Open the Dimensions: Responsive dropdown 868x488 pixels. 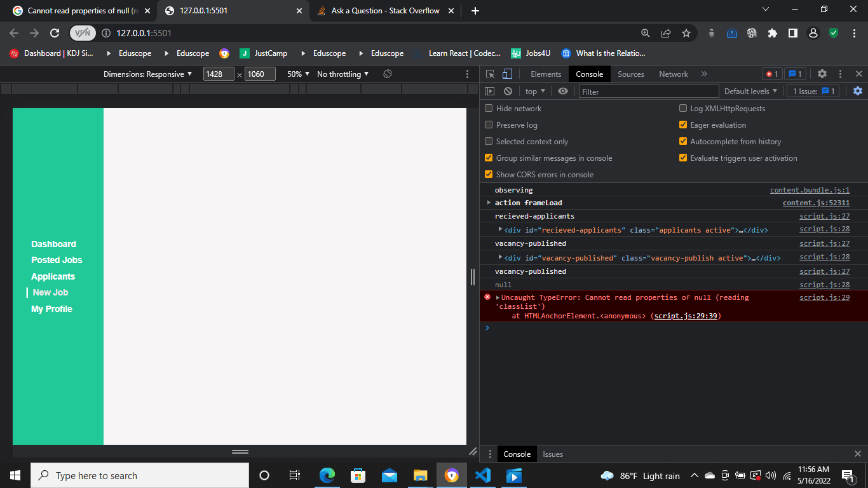click(x=148, y=74)
